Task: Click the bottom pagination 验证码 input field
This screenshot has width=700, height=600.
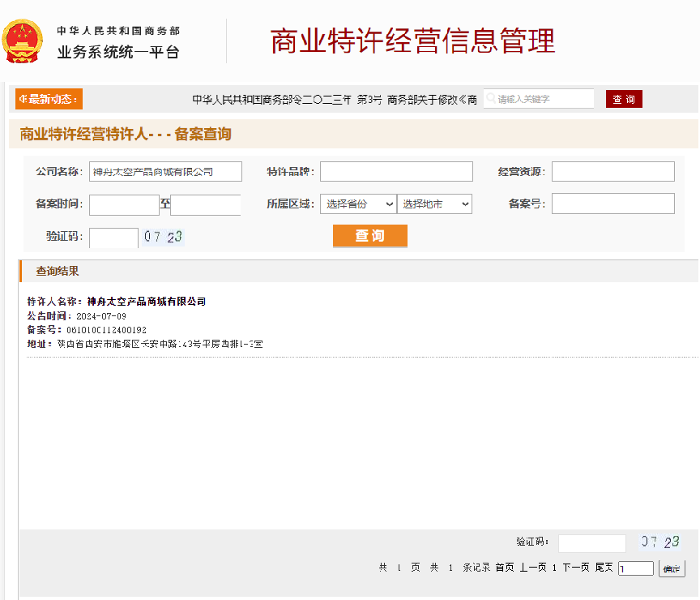Action: pyautogui.click(x=592, y=543)
